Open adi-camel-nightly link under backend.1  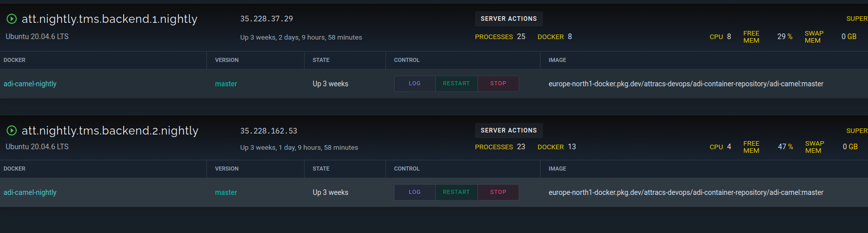(30, 84)
